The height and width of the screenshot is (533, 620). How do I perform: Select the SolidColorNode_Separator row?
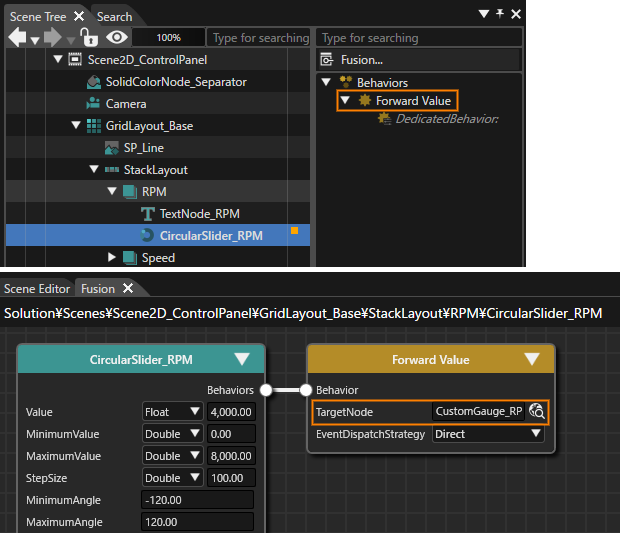(x=158, y=81)
